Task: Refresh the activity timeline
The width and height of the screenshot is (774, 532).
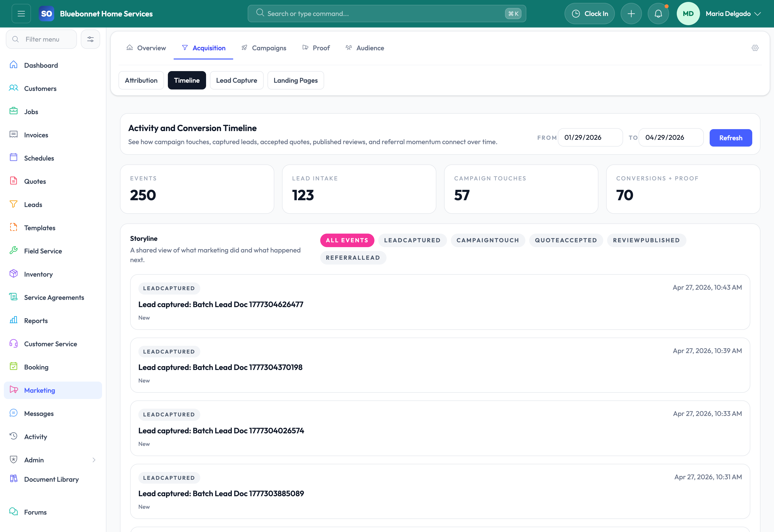Action: tap(731, 138)
